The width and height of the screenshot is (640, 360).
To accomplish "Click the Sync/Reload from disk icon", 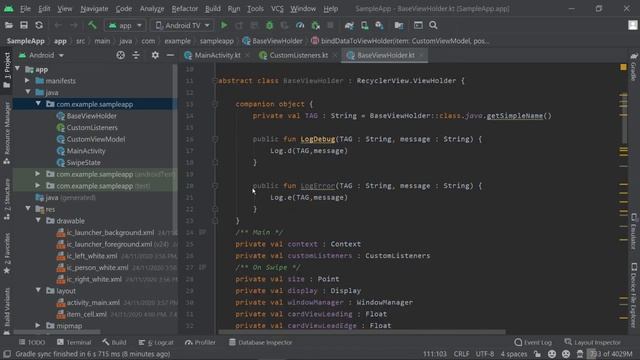I will pos(39,25).
